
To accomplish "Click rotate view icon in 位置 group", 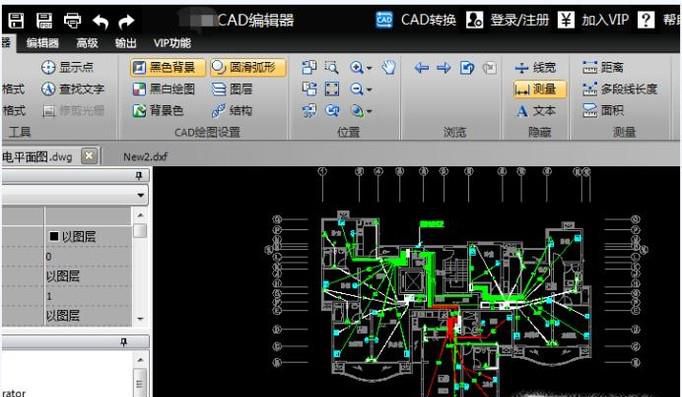I will (332, 110).
